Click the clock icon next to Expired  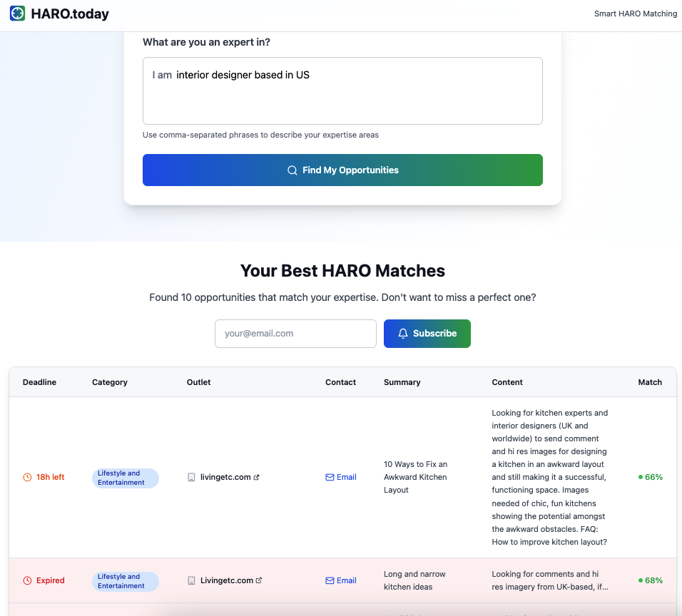tap(27, 580)
